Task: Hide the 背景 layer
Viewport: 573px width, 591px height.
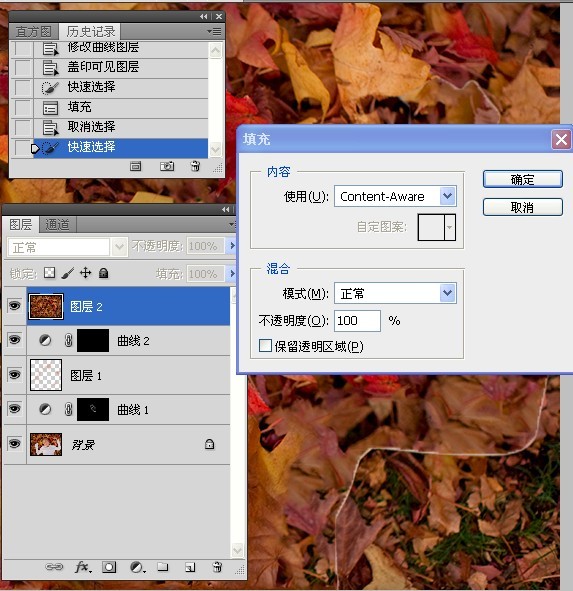Action: click(14, 444)
